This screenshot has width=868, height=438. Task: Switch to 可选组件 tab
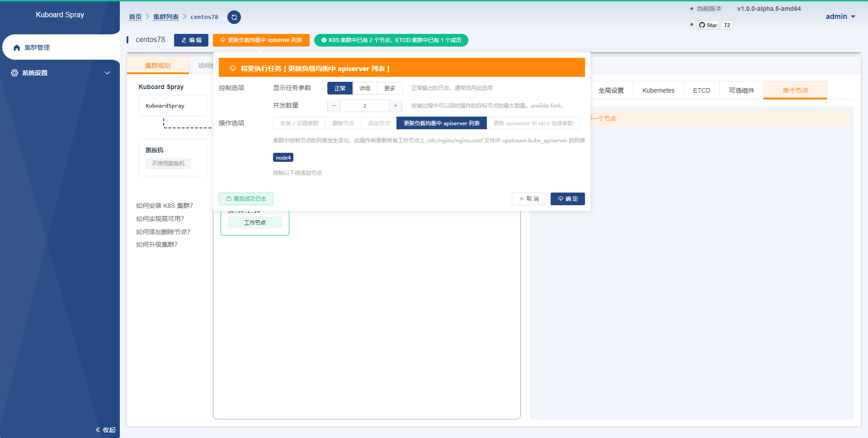741,90
